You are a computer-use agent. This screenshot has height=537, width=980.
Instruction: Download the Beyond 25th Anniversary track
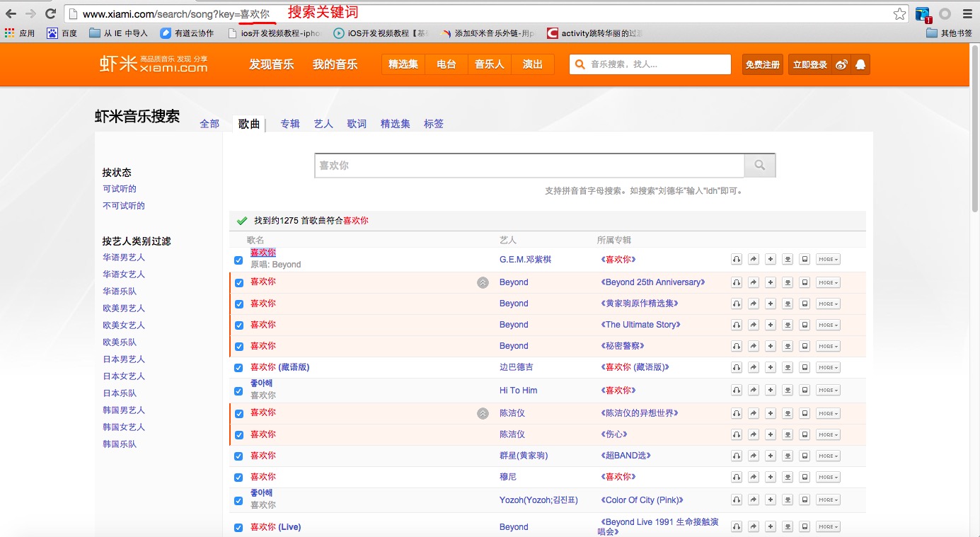pyautogui.click(x=788, y=282)
